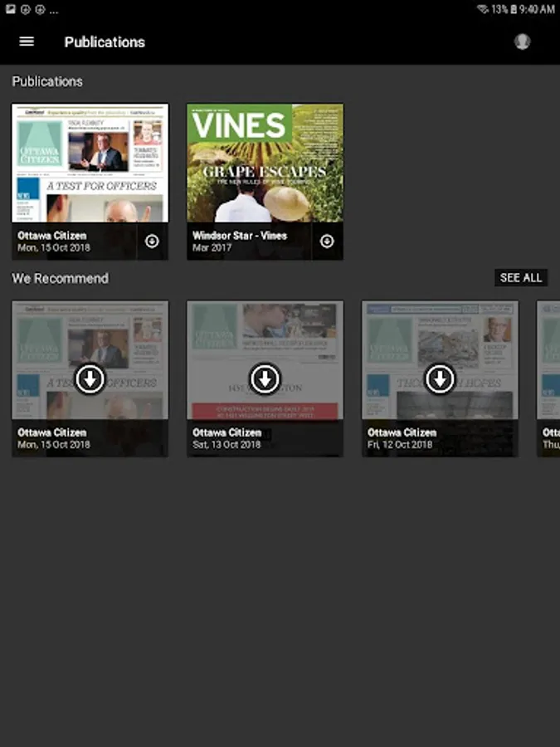Image resolution: width=560 pixels, height=747 pixels.
Task: Tap the SEE ALL button
Action: pos(521,278)
